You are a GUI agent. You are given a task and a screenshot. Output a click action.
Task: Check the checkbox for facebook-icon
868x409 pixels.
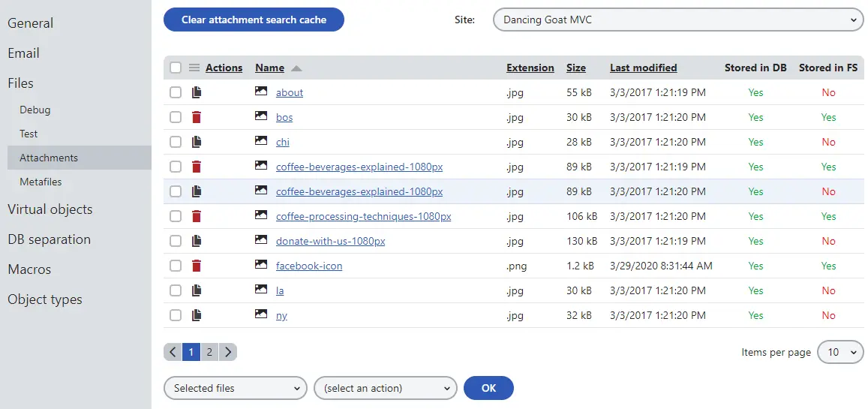(x=176, y=266)
